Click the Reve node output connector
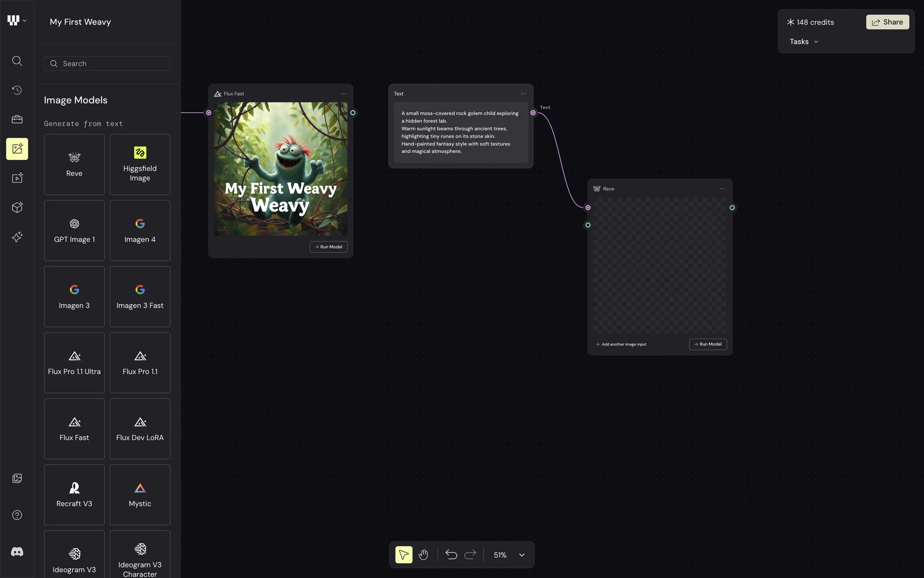Image resolution: width=924 pixels, height=578 pixels. [x=732, y=208]
